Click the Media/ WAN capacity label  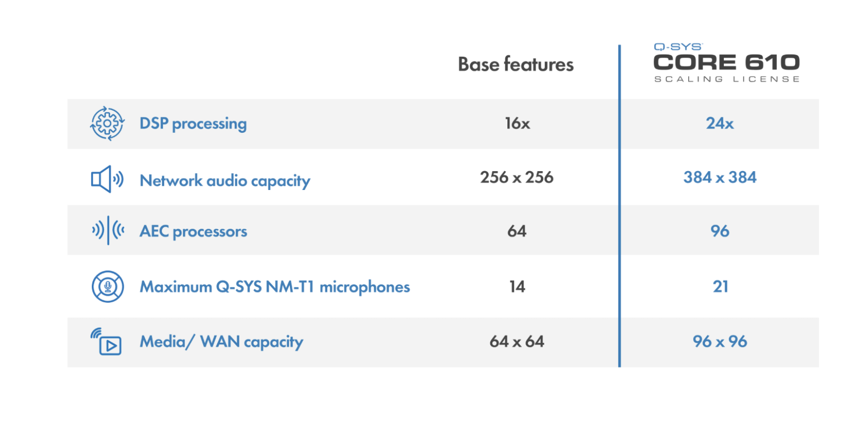point(221,342)
